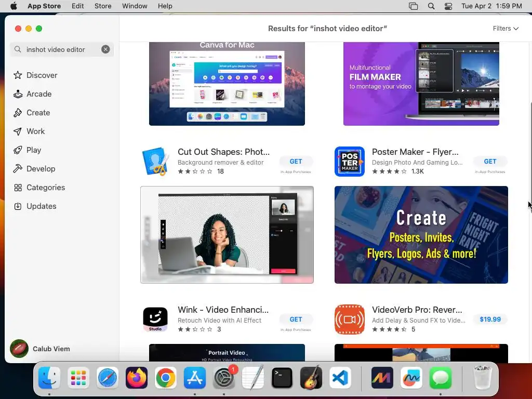Open Terminal from the Dock
The height and width of the screenshot is (399, 532).
point(282,378)
